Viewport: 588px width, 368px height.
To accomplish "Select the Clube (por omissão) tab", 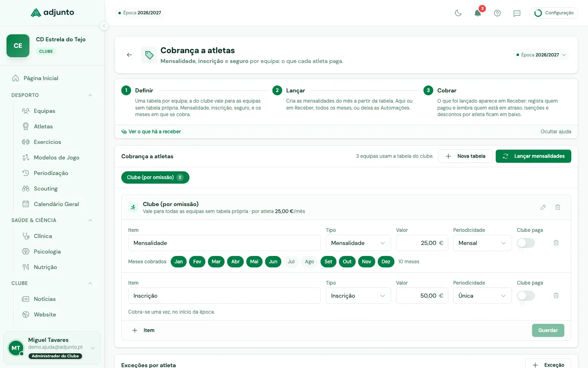I will coord(155,177).
